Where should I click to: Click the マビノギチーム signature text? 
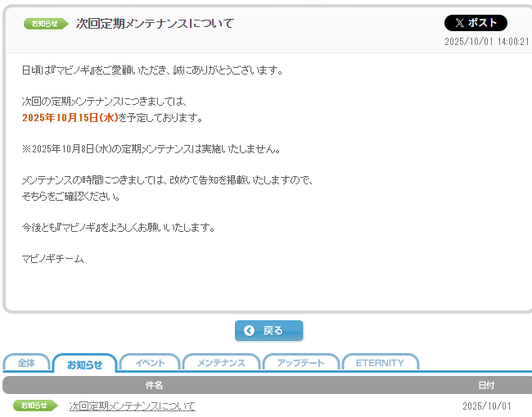(52, 259)
